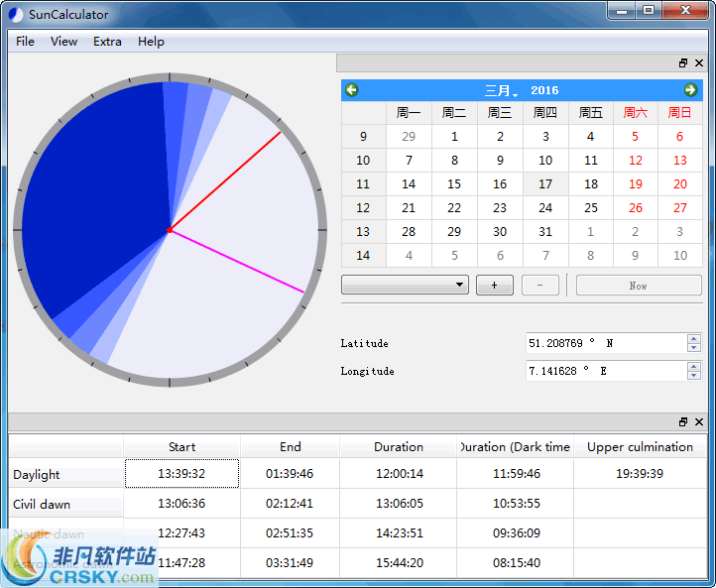This screenshot has width=716, height=588.
Task: Click the SunCalculator title bar icon
Action: pos(14,14)
